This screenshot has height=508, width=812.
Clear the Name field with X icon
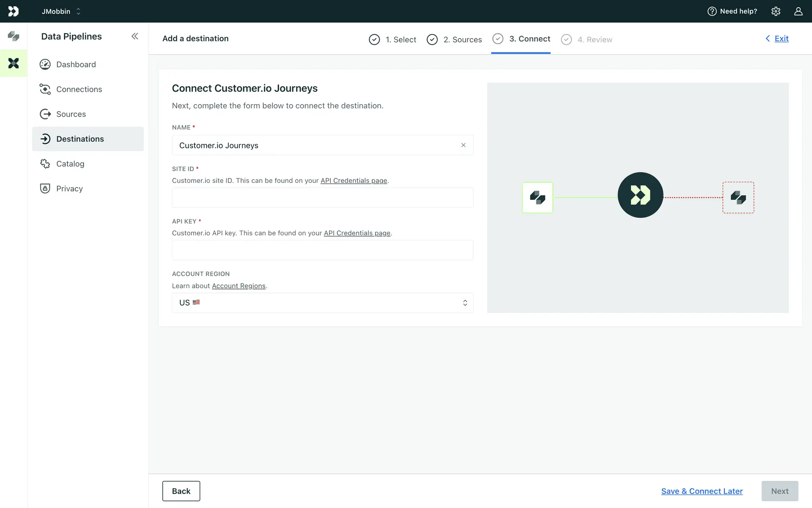click(x=464, y=145)
